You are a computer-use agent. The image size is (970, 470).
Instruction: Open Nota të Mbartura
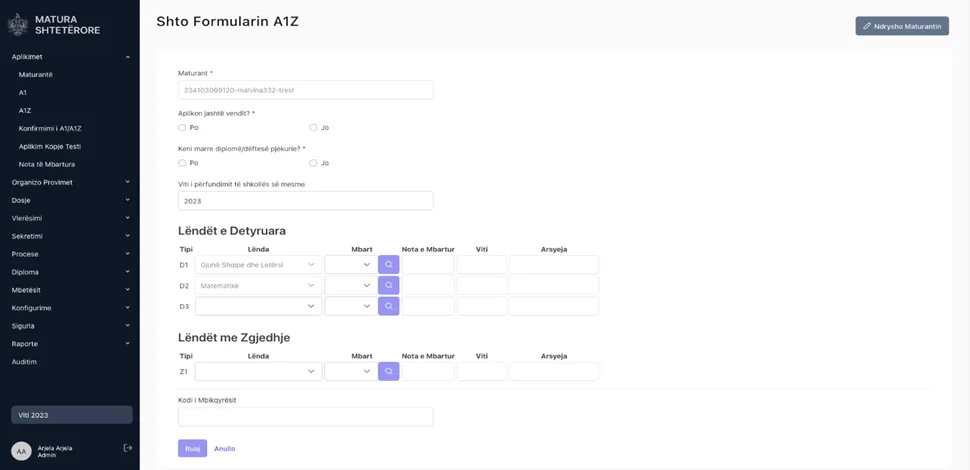pyautogui.click(x=47, y=164)
